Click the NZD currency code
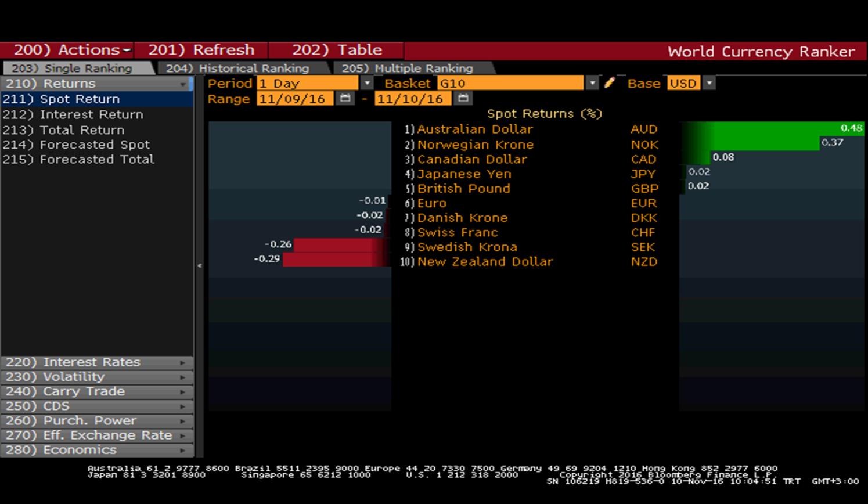 coord(644,261)
